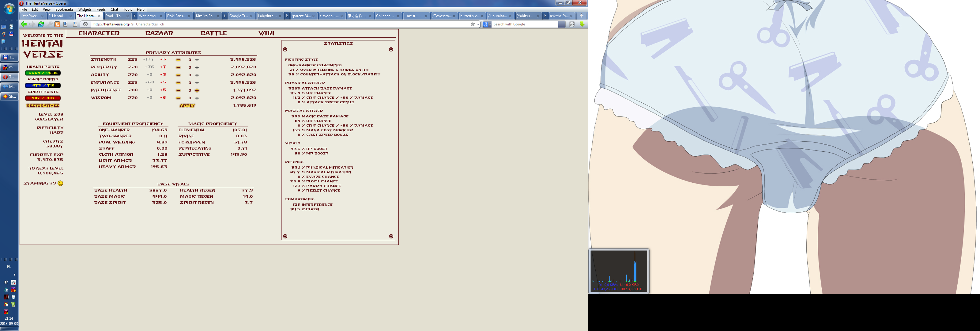Click the Endurance plus icon
980x331 pixels.
point(197,83)
